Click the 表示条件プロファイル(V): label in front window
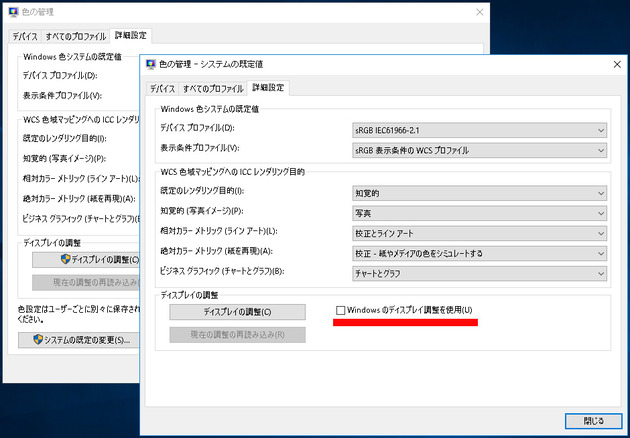Screen dimensions: 630x438 click(200, 148)
